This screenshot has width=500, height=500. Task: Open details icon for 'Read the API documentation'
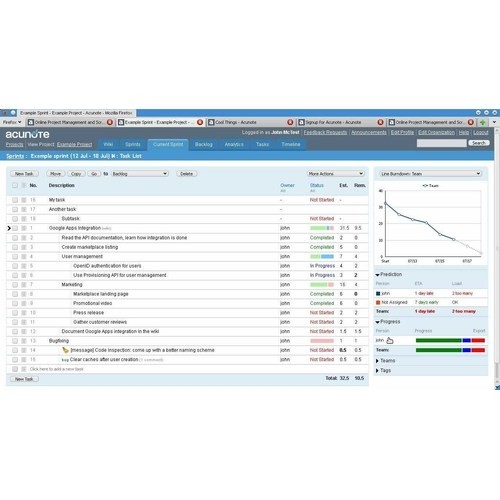point(24,238)
